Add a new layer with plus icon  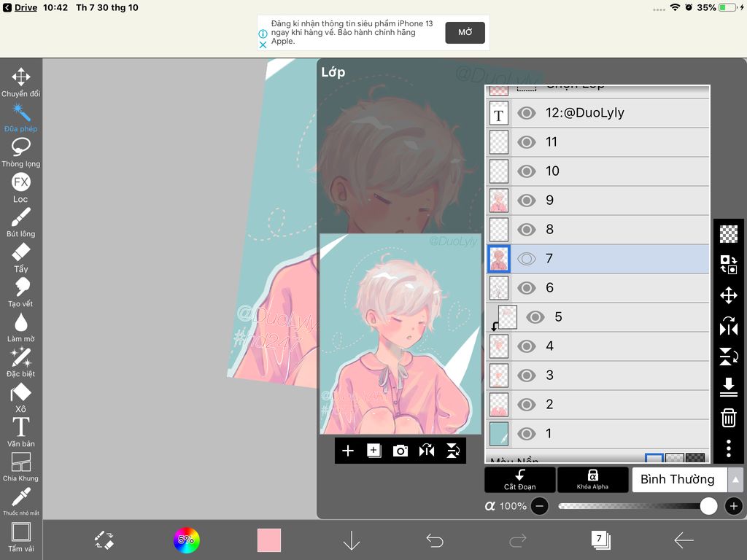(348, 451)
